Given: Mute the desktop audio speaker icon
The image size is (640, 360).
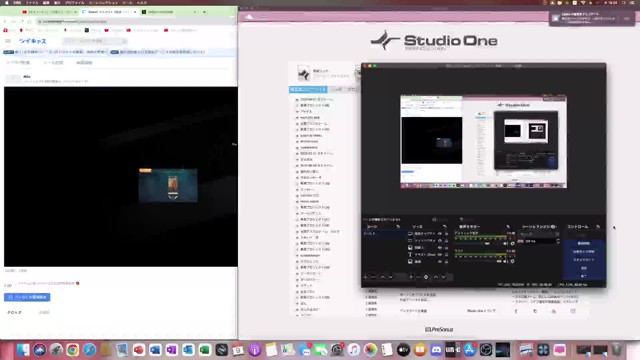Looking at the screenshot, I should point(506,244).
